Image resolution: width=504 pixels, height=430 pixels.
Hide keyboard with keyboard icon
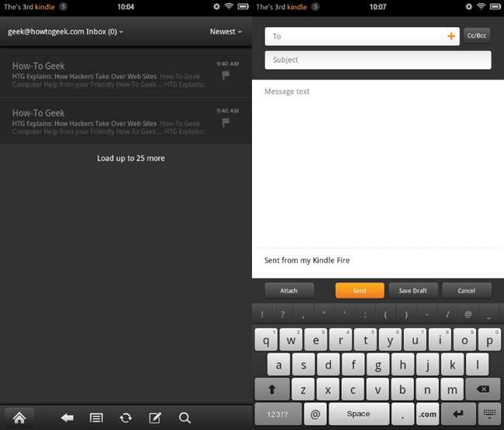pyautogui.click(x=489, y=414)
